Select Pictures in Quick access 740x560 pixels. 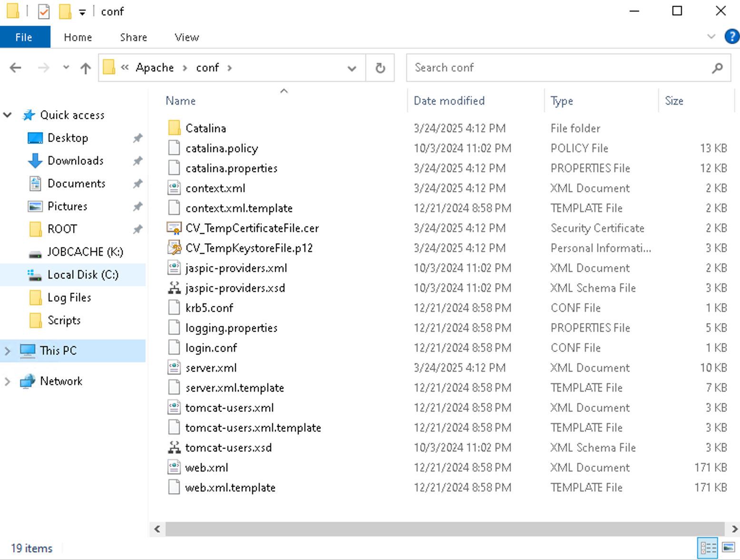67,206
